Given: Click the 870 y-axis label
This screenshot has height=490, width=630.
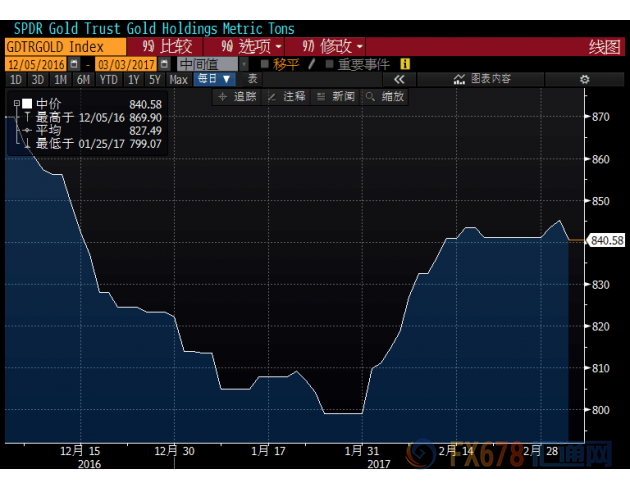Looking at the screenshot, I should point(600,117).
